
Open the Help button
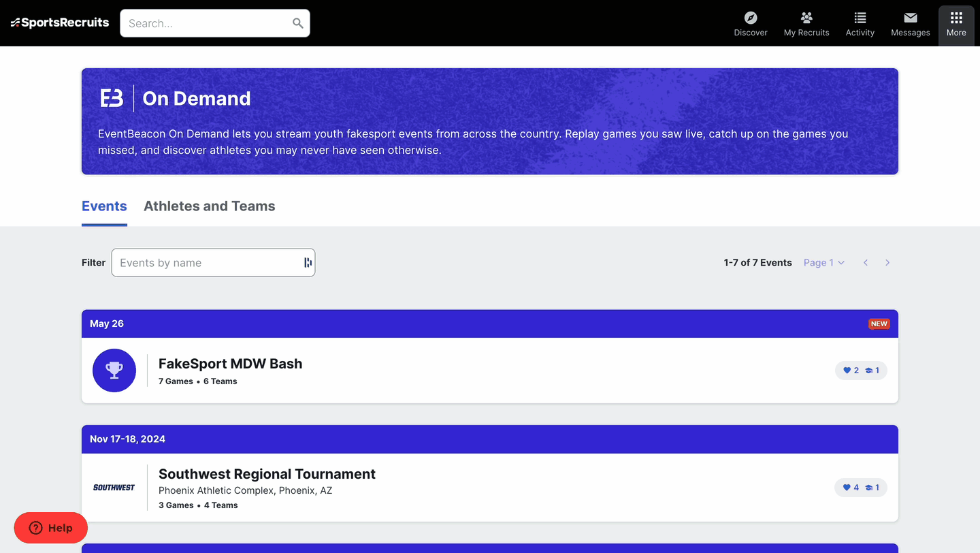51,528
